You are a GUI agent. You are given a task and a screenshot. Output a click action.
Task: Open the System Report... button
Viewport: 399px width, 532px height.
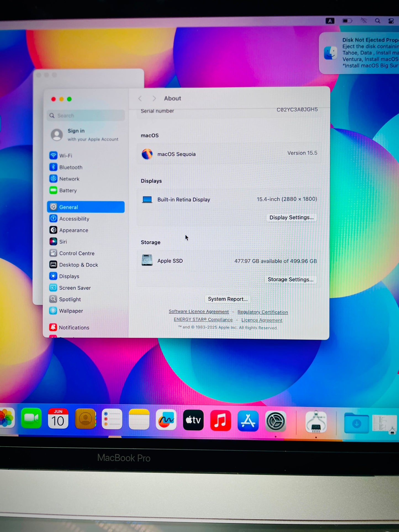pos(228,299)
